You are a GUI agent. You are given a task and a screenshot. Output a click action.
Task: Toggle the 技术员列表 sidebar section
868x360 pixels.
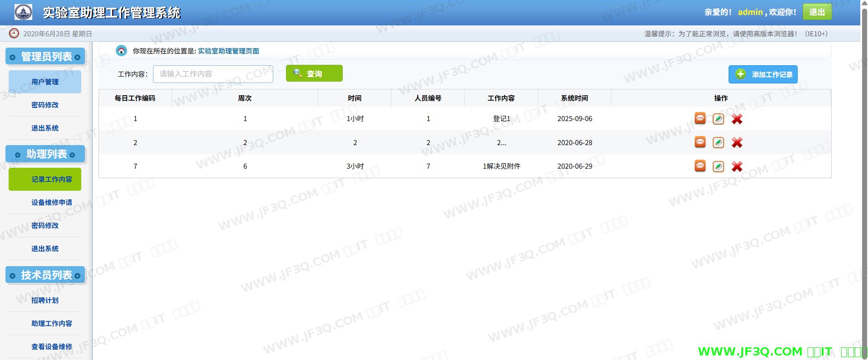45,275
